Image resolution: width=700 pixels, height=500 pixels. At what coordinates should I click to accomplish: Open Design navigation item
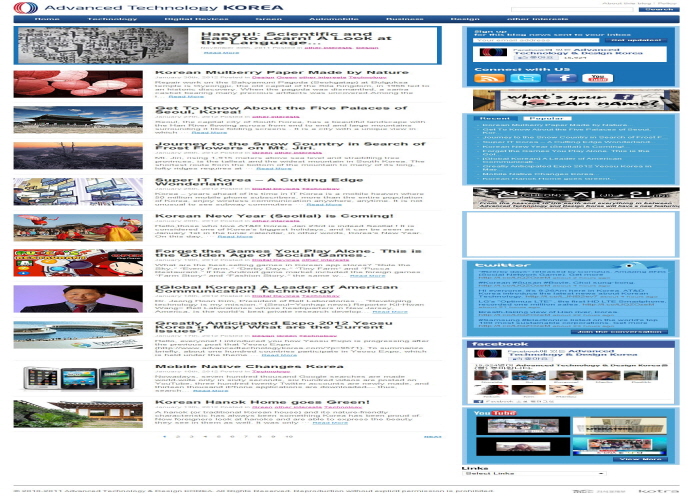[x=465, y=19]
